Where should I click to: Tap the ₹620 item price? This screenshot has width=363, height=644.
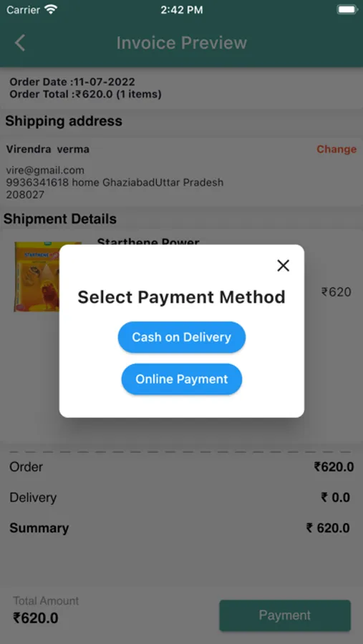(x=337, y=292)
